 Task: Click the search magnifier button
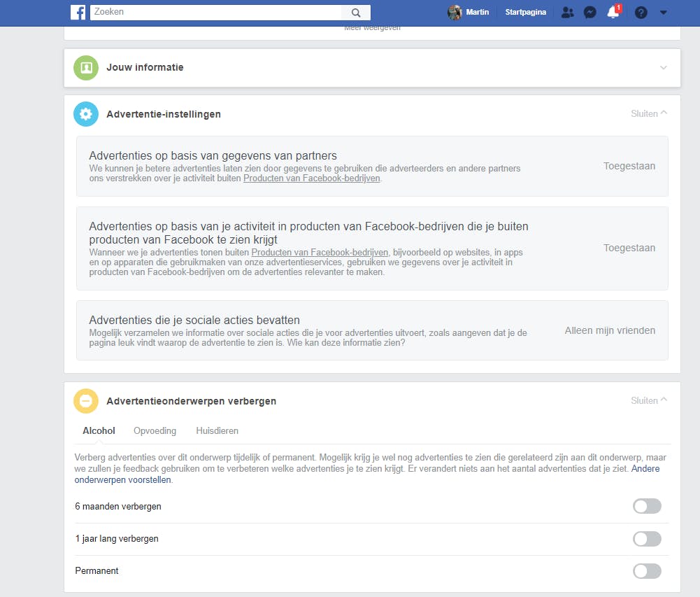pyautogui.click(x=356, y=13)
